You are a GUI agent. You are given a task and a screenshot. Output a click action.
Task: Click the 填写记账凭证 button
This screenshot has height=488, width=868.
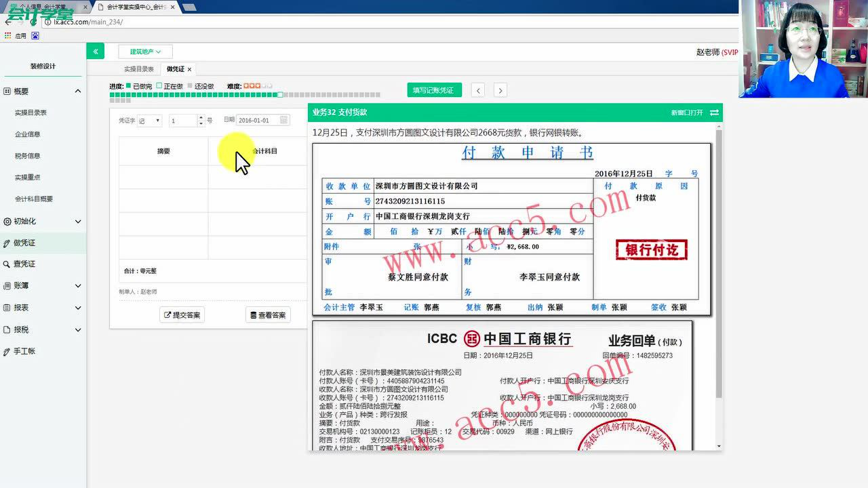point(434,90)
